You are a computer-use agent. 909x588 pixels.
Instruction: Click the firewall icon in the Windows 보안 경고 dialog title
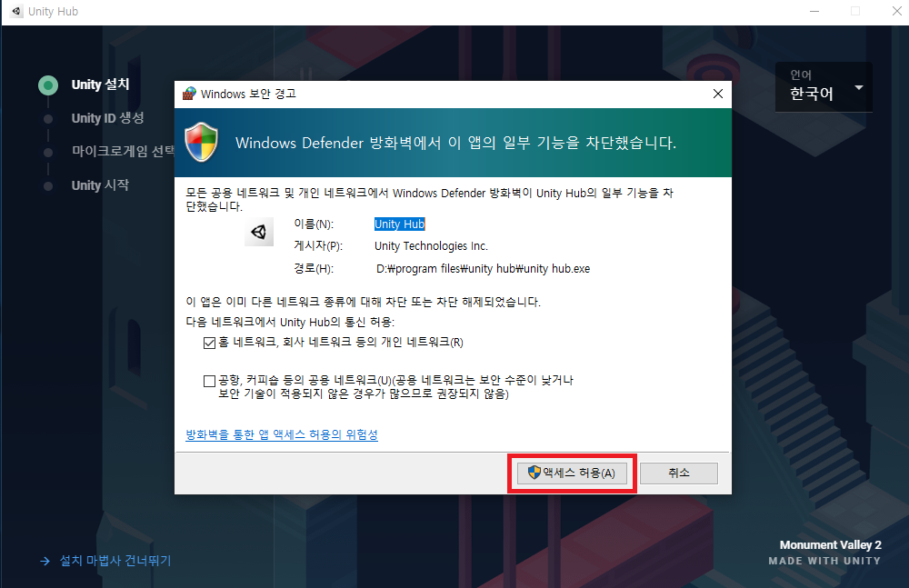click(189, 94)
